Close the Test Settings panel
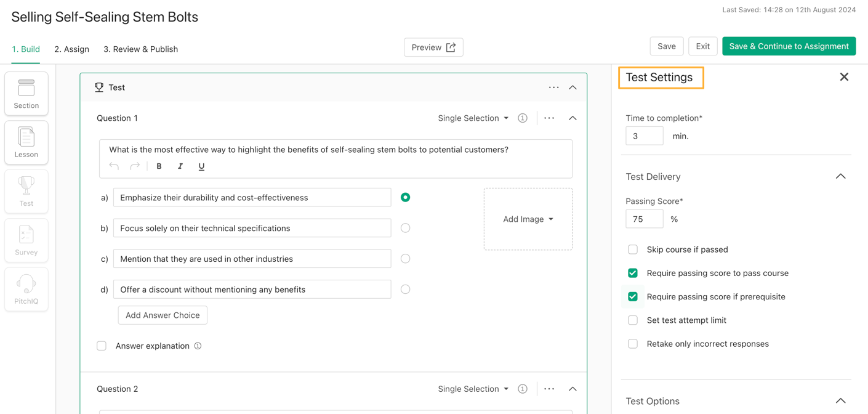868x414 pixels. (x=844, y=77)
